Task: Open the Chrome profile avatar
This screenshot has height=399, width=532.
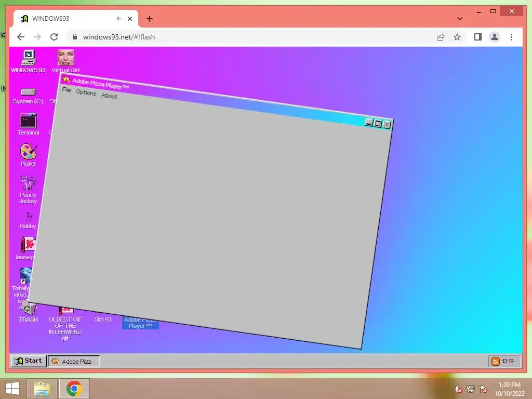Action: coord(495,37)
